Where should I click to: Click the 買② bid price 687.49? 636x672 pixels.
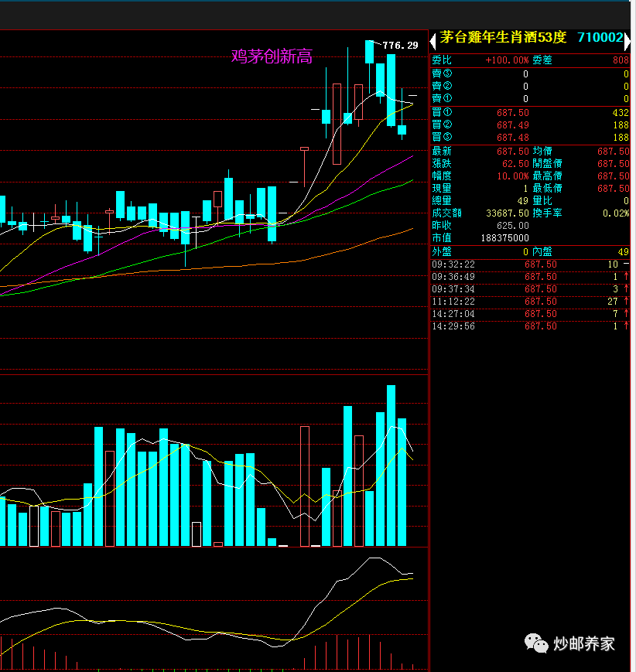tap(512, 125)
